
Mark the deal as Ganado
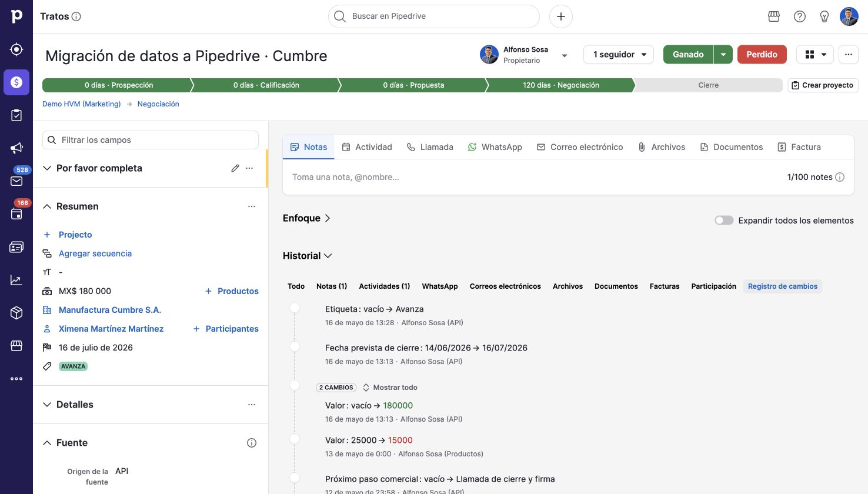tap(688, 54)
